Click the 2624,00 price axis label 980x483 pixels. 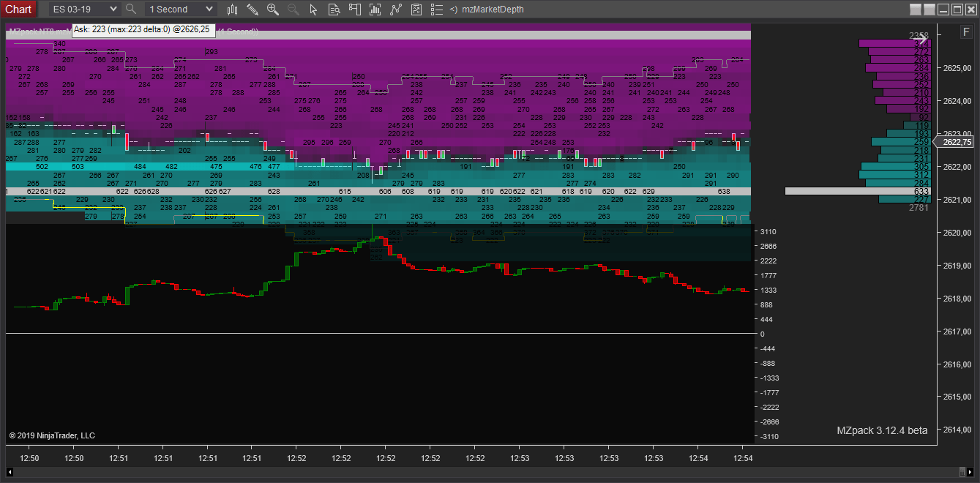pos(957,101)
